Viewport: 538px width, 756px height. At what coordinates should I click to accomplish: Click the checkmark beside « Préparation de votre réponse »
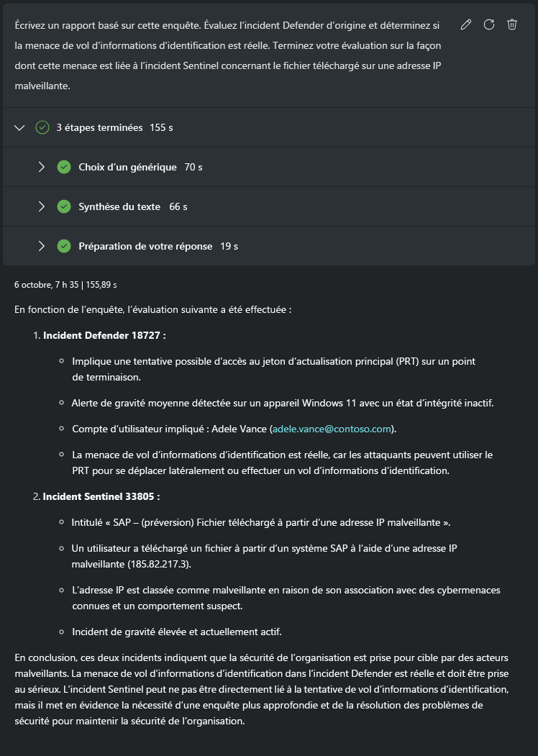(64, 245)
